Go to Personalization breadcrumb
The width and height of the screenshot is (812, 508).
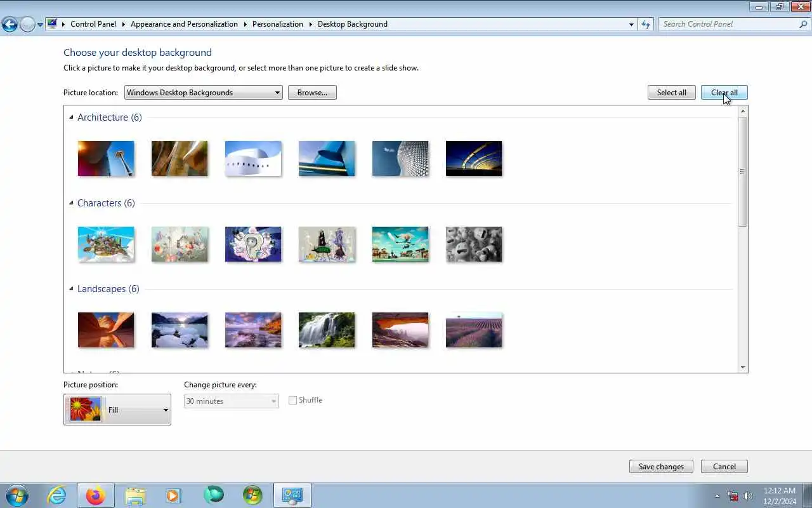point(278,24)
